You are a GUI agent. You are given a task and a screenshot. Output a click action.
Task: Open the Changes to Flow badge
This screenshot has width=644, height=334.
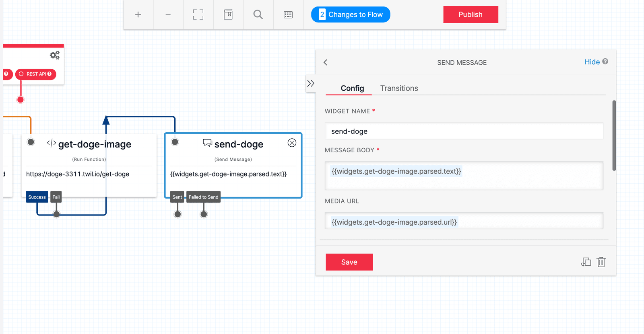(351, 14)
